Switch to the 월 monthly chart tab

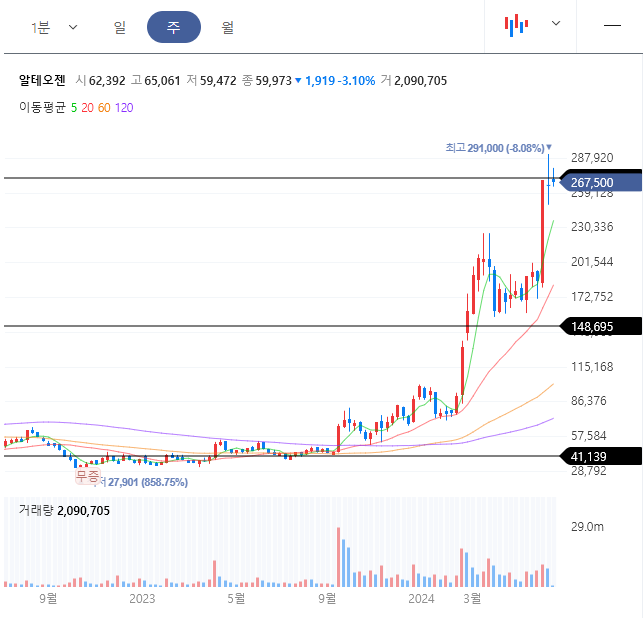228,27
